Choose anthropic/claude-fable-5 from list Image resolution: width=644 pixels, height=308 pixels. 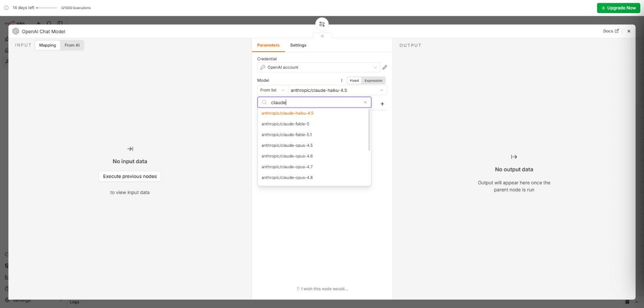click(x=313, y=124)
